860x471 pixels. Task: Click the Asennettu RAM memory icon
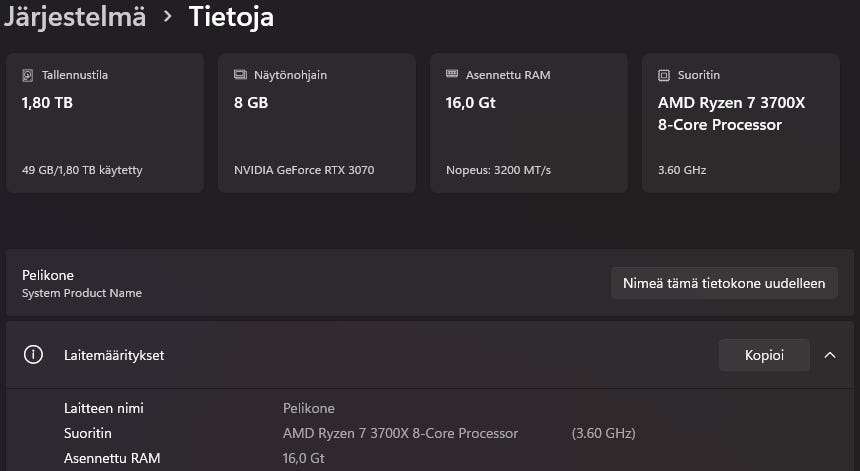[452, 75]
